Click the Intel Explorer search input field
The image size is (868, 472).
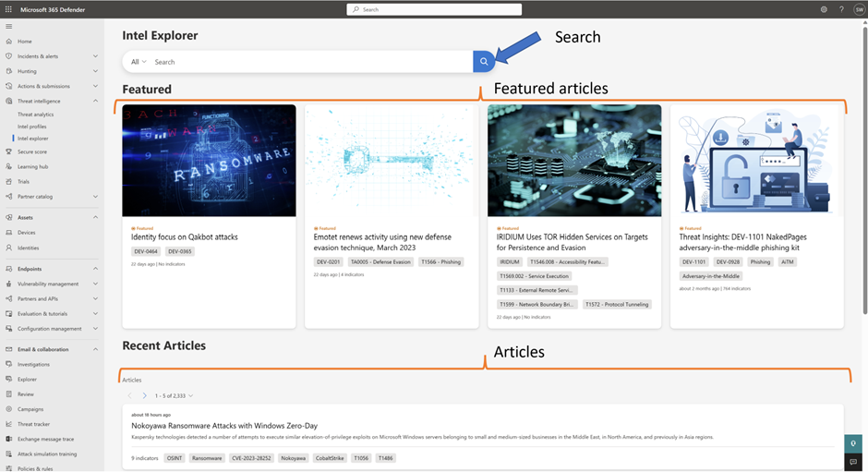click(x=312, y=62)
